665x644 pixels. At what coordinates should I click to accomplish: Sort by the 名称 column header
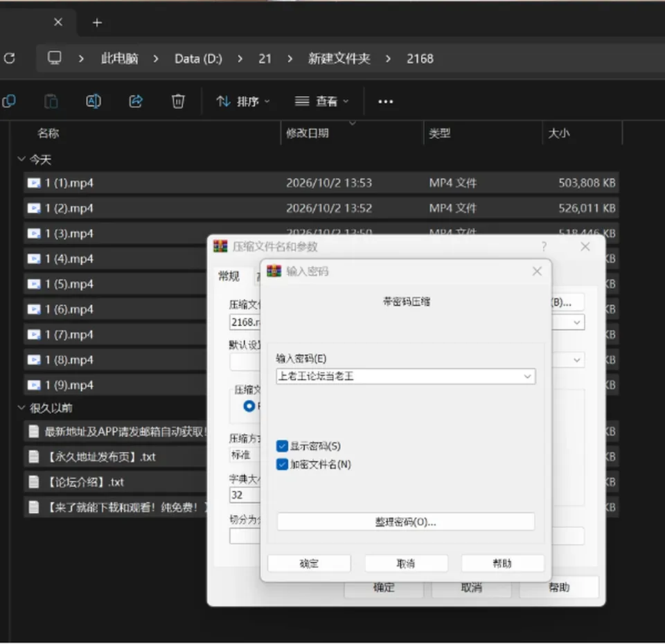click(48, 133)
